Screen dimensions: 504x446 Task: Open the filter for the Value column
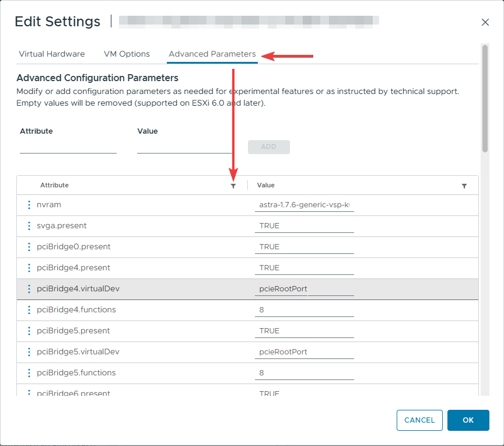(x=464, y=186)
